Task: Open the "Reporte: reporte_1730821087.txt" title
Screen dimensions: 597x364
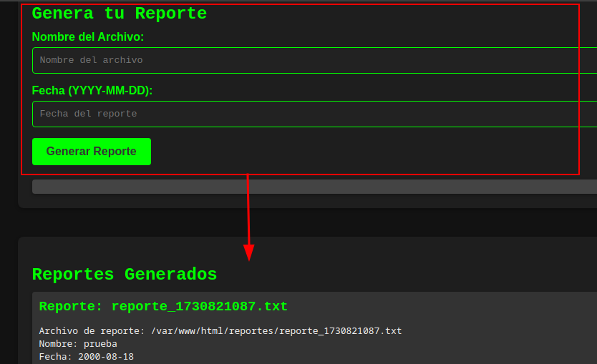Action: click(163, 307)
